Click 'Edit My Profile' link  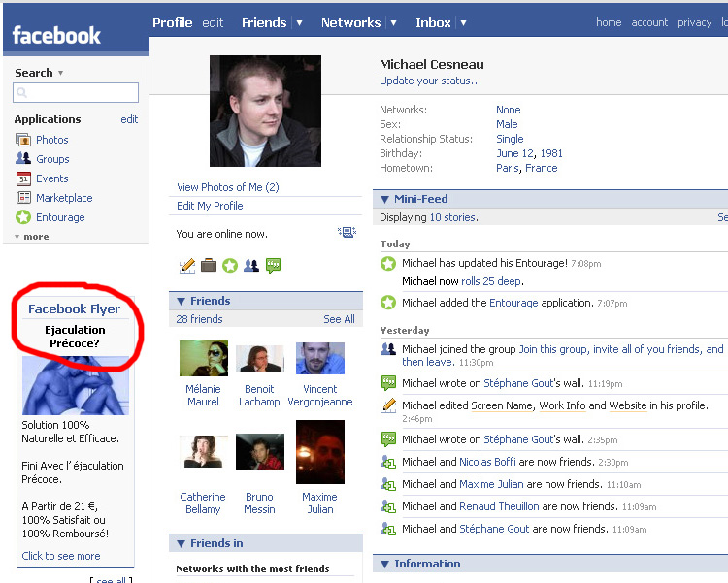210,206
